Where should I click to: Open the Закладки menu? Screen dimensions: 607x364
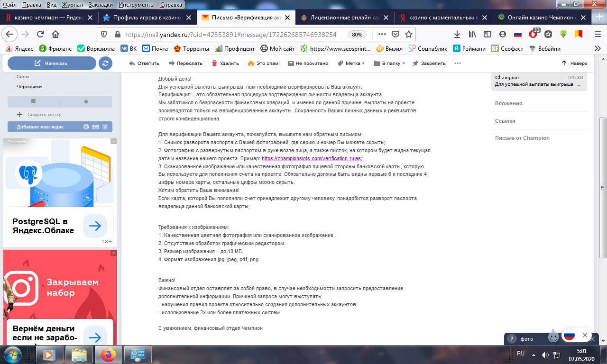tap(101, 4)
